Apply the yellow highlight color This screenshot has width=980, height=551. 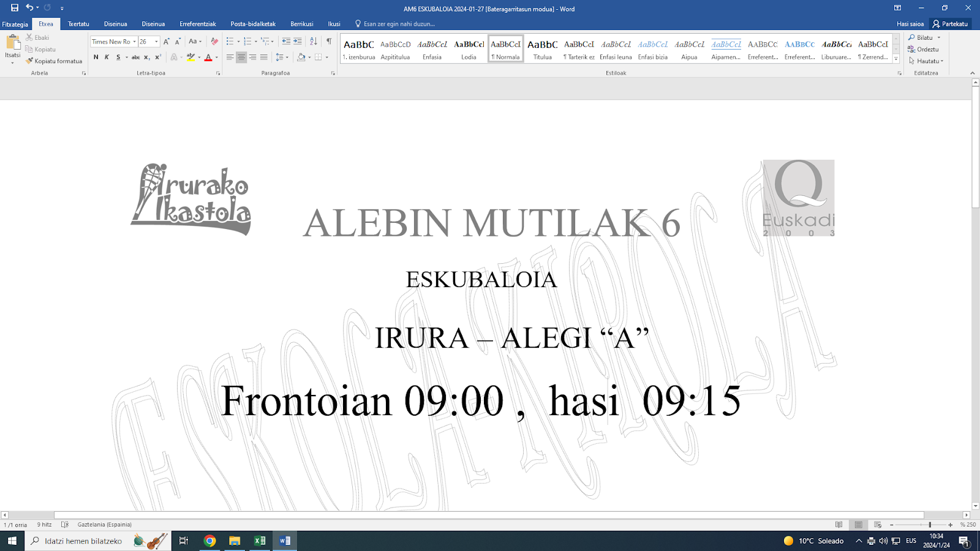pyautogui.click(x=190, y=58)
